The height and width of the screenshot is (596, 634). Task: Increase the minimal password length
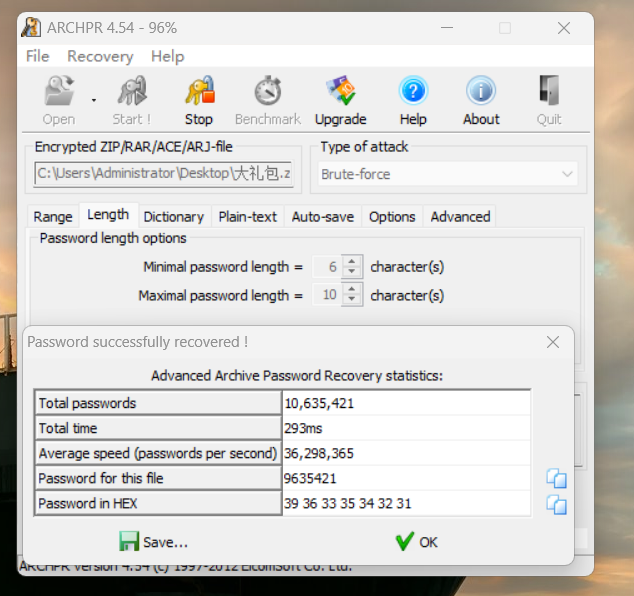pyautogui.click(x=352, y=261)
